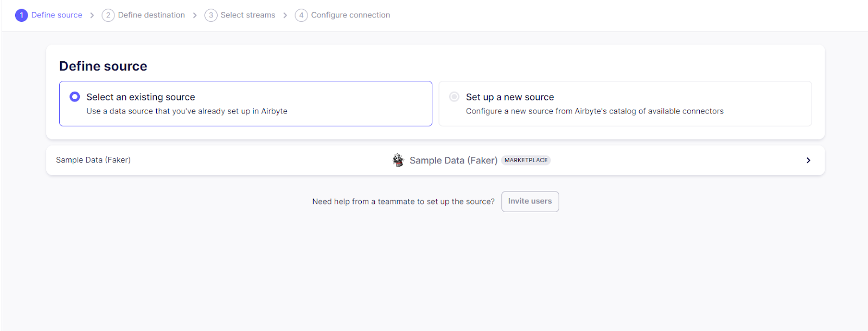The width and height of the screenshot is (868, 331).
Task: Click the step 3 circle icon
Action: (x=211, y=15)
